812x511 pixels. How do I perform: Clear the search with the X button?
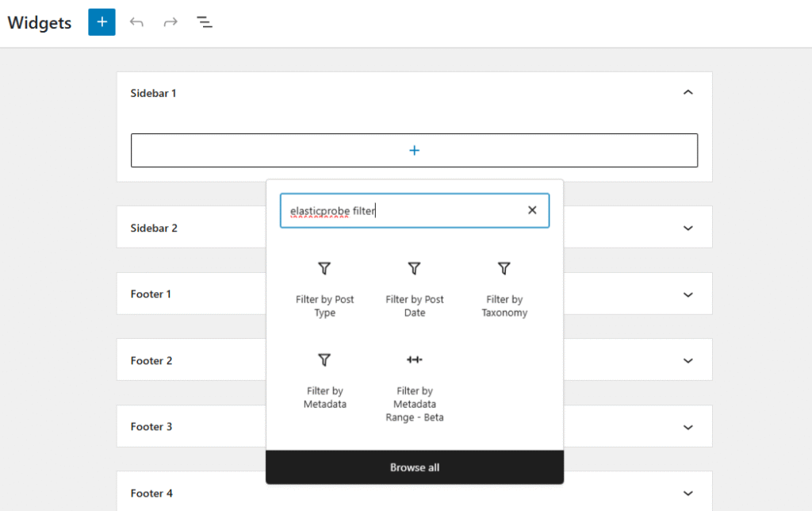point(532,209)
